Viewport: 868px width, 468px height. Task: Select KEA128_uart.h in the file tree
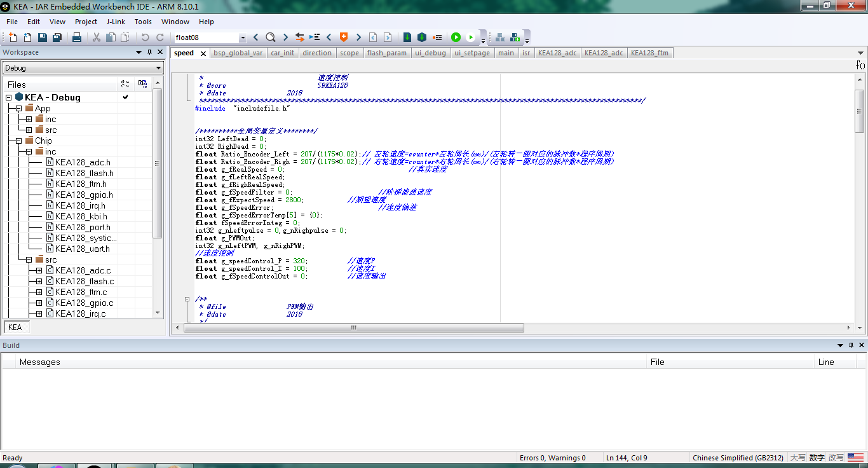point(82,249)
